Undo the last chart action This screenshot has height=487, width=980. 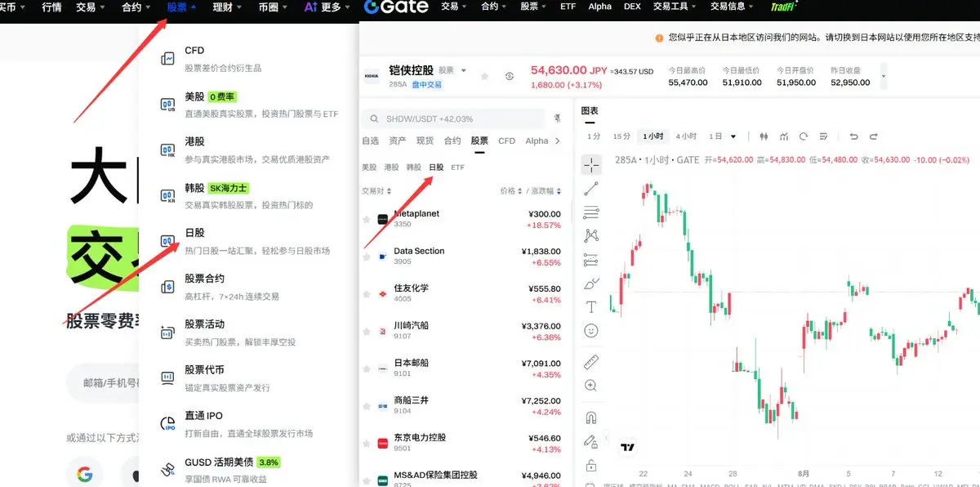pos(854,136)
